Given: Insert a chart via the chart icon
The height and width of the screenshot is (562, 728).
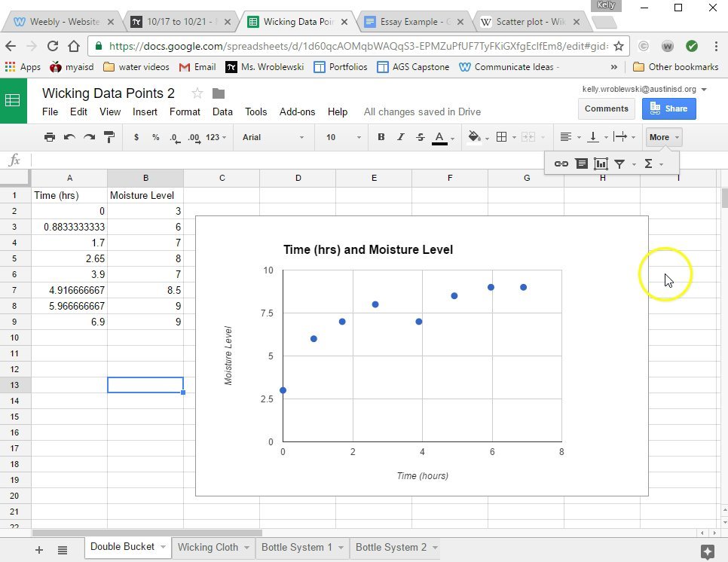Looking at the screenshot, I should 600,163.
